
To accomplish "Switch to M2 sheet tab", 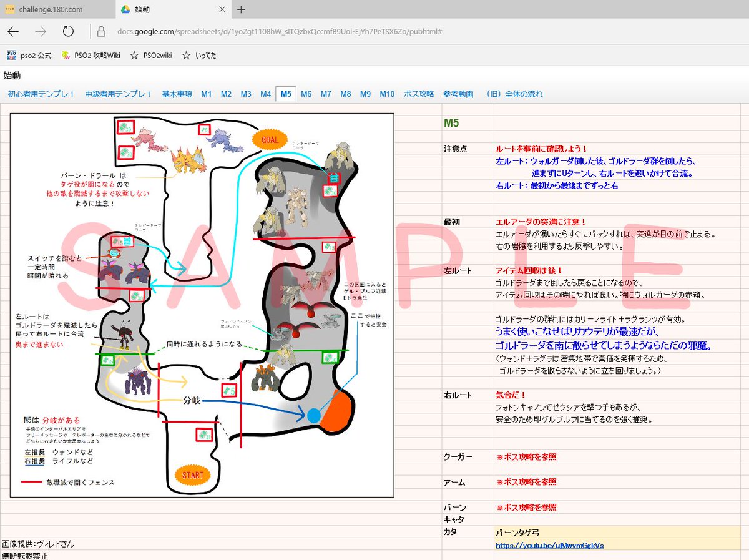I will [226, 94].
